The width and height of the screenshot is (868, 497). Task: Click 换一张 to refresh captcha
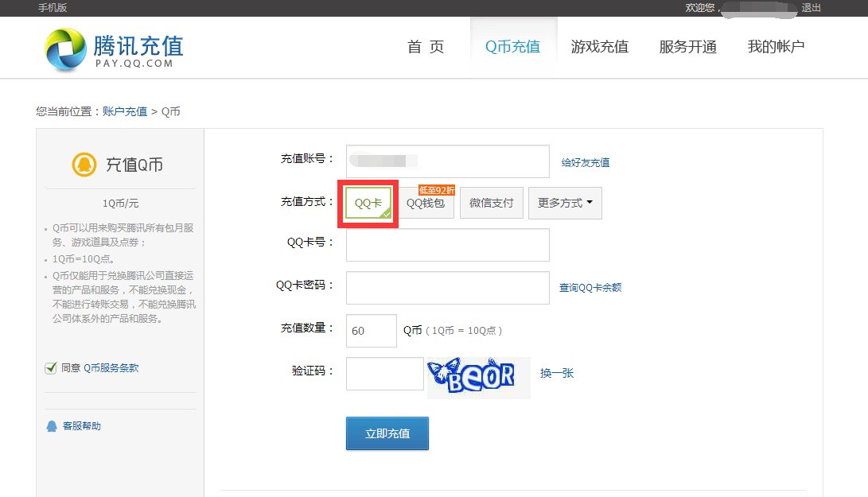556,373
